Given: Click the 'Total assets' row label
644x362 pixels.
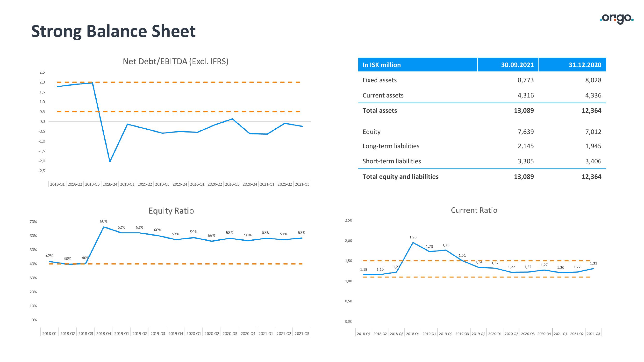Looking at the screenshot, I should coord(380,111).
